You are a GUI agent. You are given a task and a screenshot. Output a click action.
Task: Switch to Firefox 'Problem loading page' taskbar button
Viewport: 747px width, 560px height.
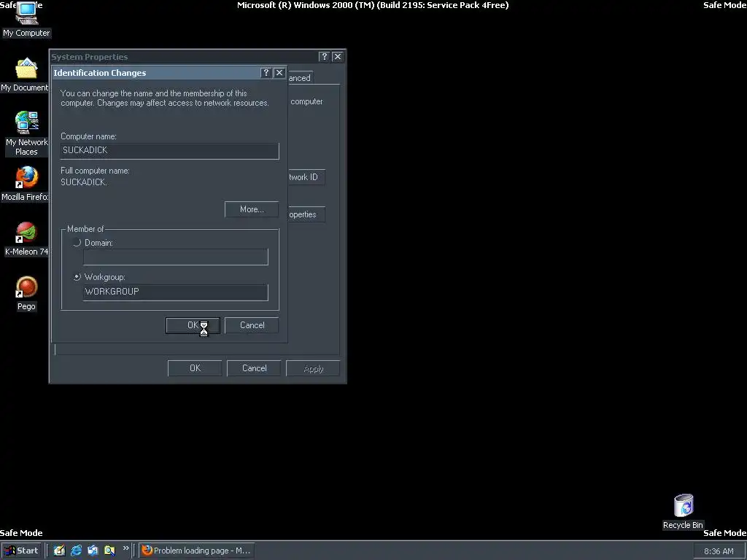[196, 551]
